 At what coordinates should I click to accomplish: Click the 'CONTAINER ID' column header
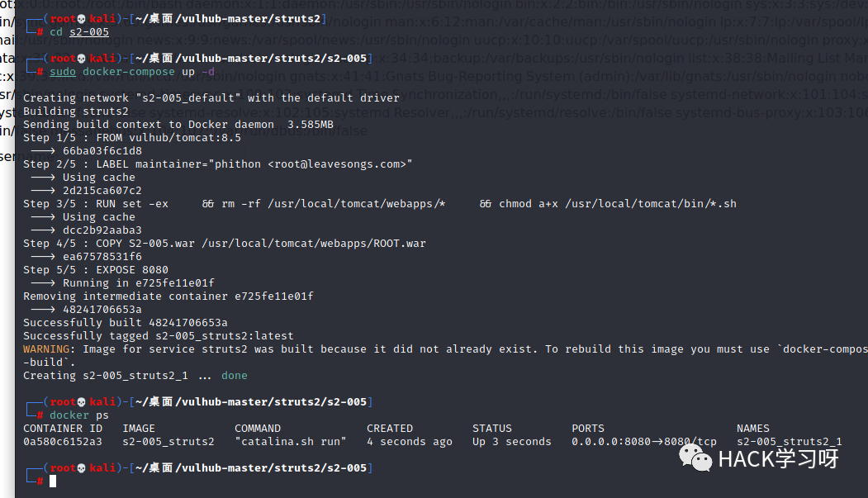pyautogui.click(x=63, y=429)
